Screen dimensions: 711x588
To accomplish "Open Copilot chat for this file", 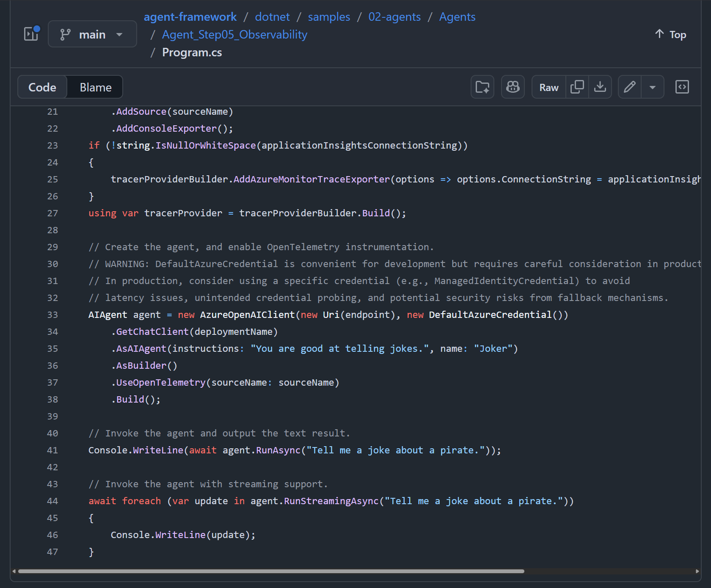I will coord(513,87).
